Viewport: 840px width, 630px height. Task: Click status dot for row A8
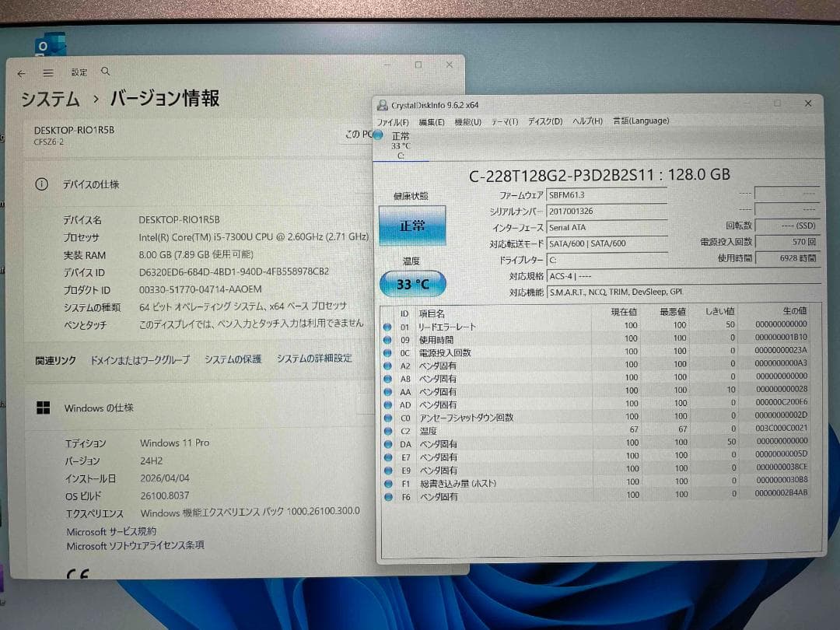tap(388, 379)
